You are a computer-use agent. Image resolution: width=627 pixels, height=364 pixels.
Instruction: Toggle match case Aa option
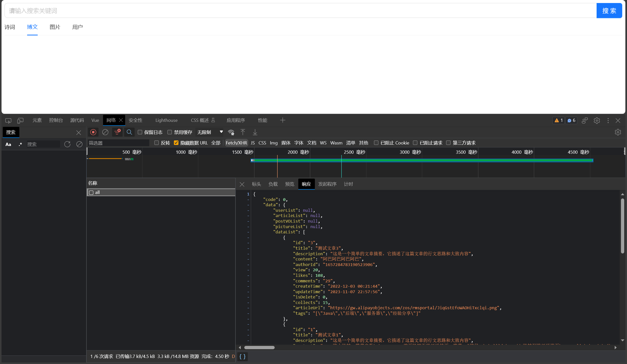point(8,144)
